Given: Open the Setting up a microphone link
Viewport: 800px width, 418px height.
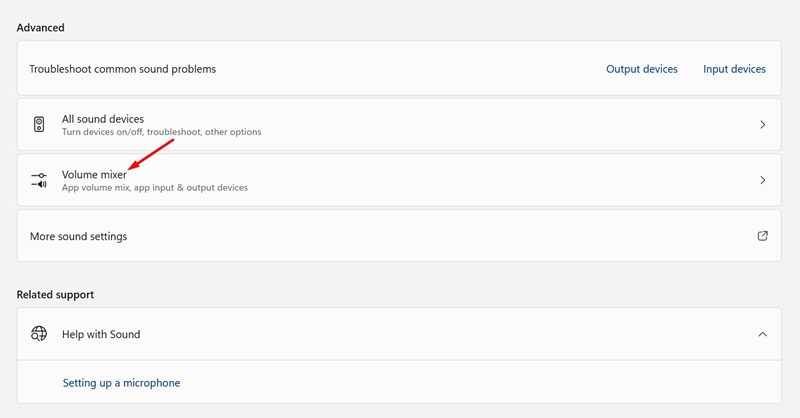Looking at the screenshot, I should tap(121, 383).
